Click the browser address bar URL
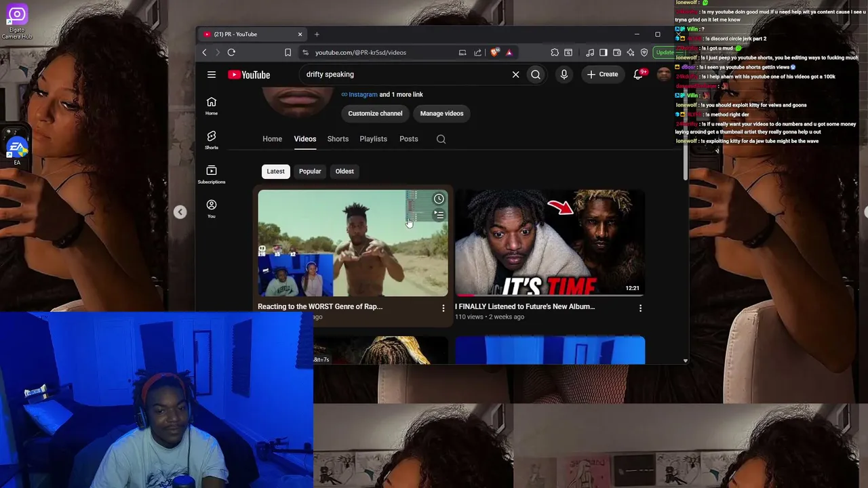 (x=361, y=52)
